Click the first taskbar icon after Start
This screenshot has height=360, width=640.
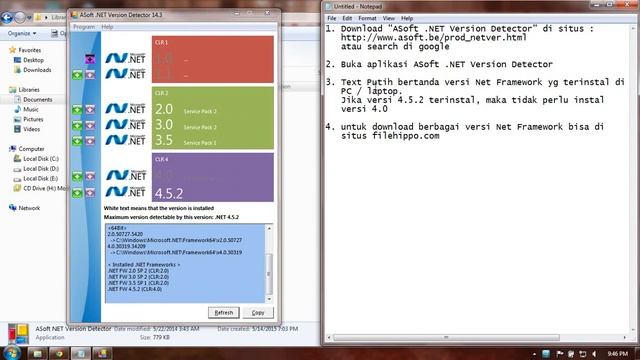tap(37, 353)
